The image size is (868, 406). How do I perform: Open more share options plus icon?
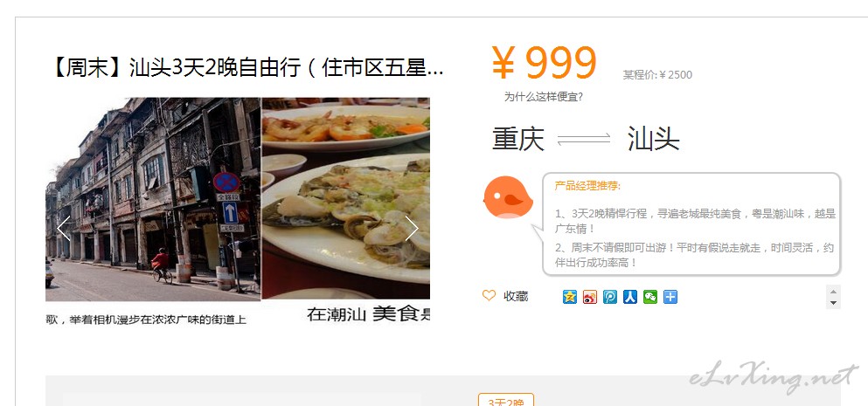click(670, 297)
